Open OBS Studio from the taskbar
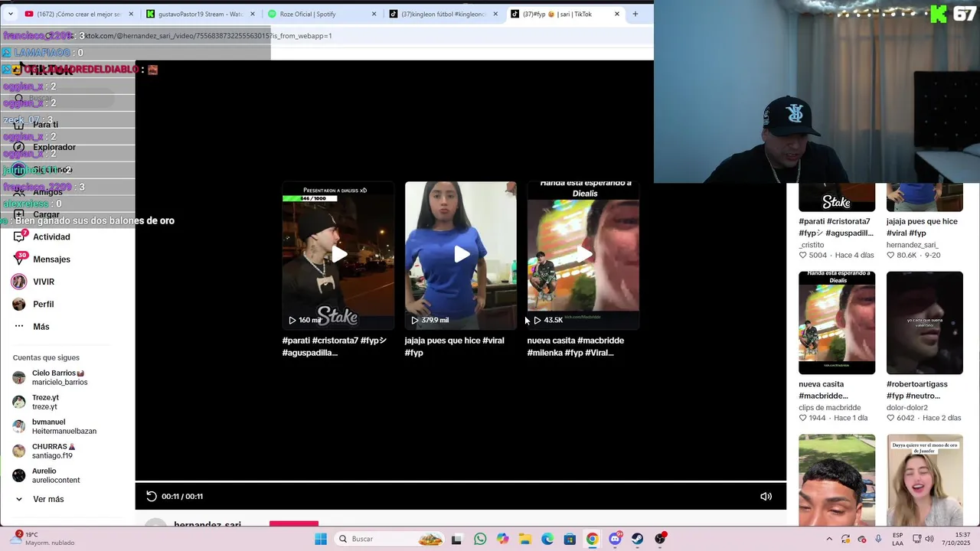The height and width of the screenshot is (551, 980). [660, 539]
